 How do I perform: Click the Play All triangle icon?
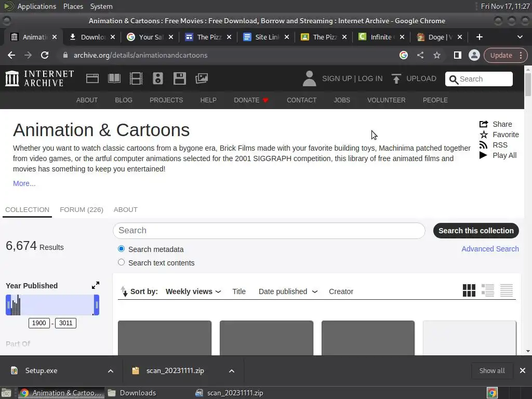tap(483, 155)
